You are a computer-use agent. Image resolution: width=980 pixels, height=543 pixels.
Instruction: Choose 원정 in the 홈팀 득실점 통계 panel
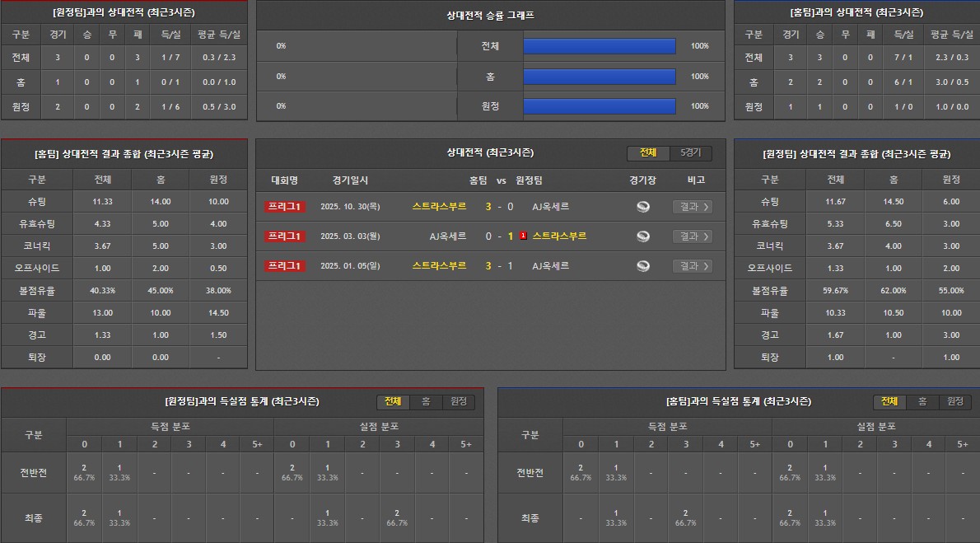click(x=955, y=401)
